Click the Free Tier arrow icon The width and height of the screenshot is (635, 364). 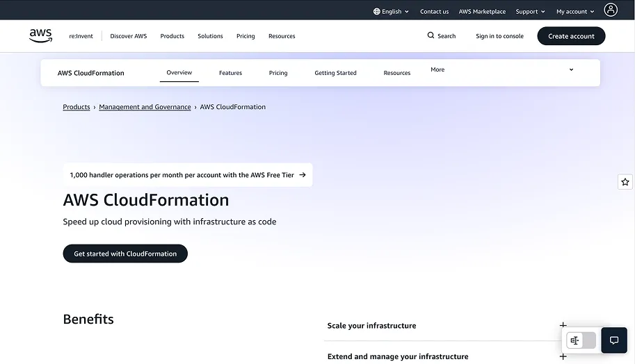coord(303,175)
